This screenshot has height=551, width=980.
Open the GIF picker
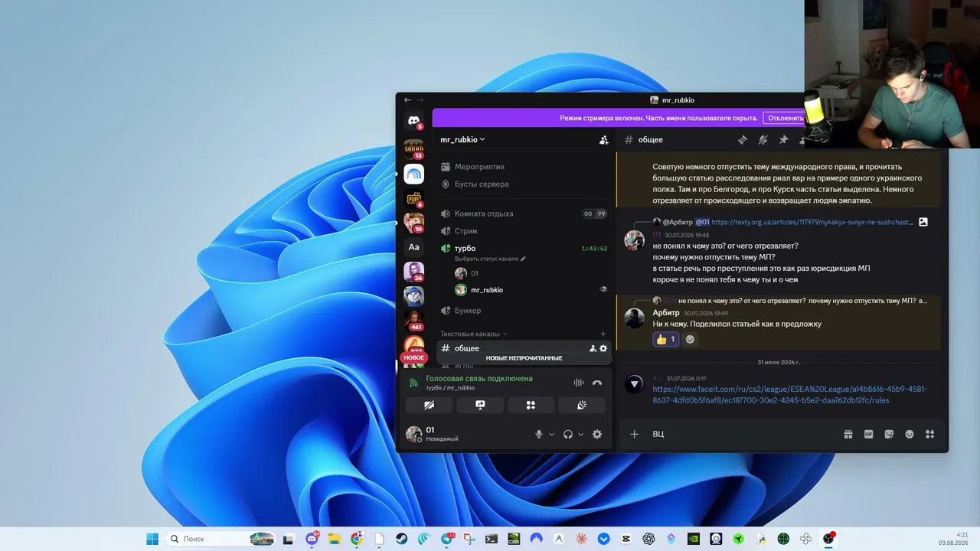869,434
